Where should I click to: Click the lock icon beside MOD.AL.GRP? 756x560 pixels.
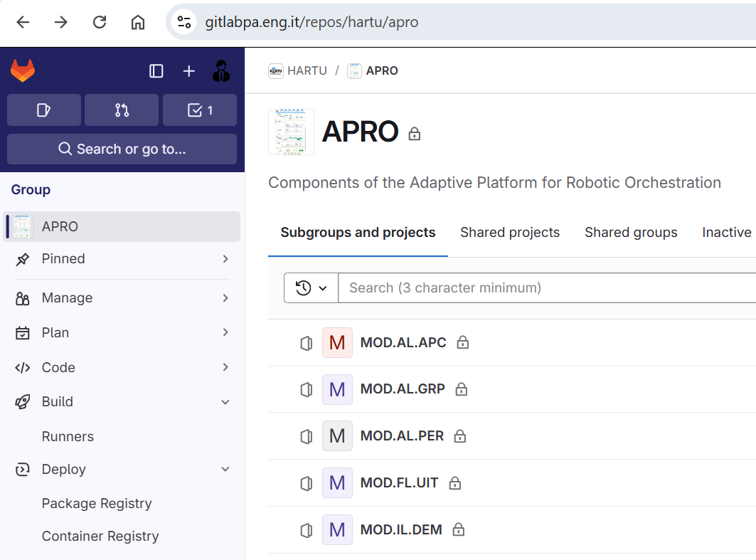click(x=462, y=389)
